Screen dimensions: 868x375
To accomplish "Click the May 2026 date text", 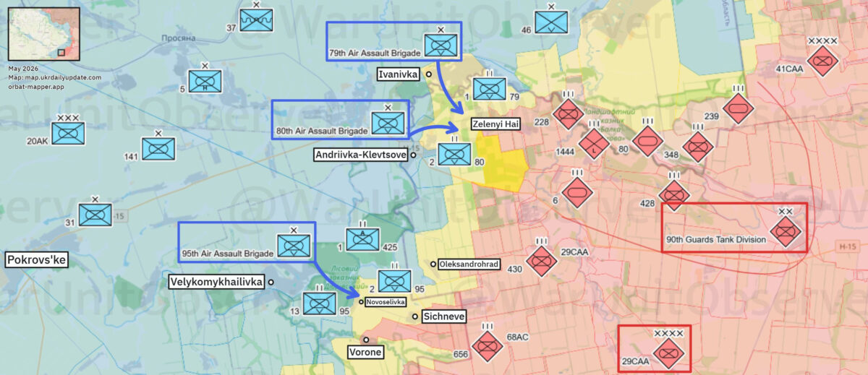I will [x=24, y=68].
